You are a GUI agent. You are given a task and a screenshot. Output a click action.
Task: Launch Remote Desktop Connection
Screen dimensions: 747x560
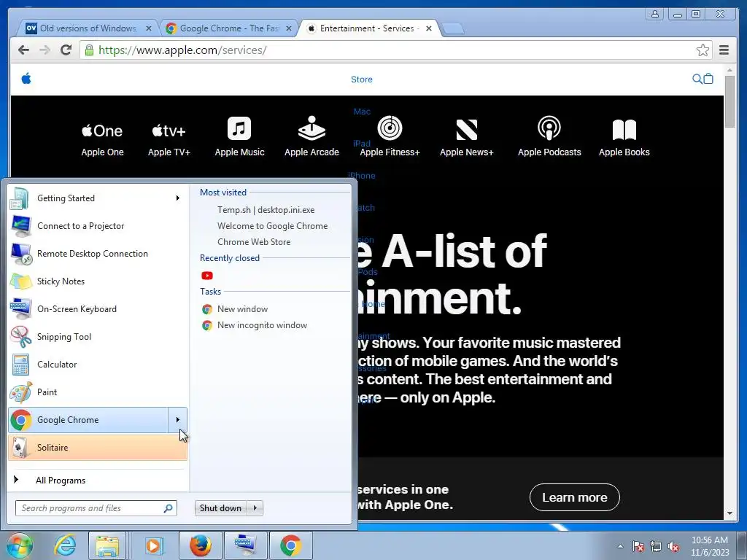click(98, 253)
